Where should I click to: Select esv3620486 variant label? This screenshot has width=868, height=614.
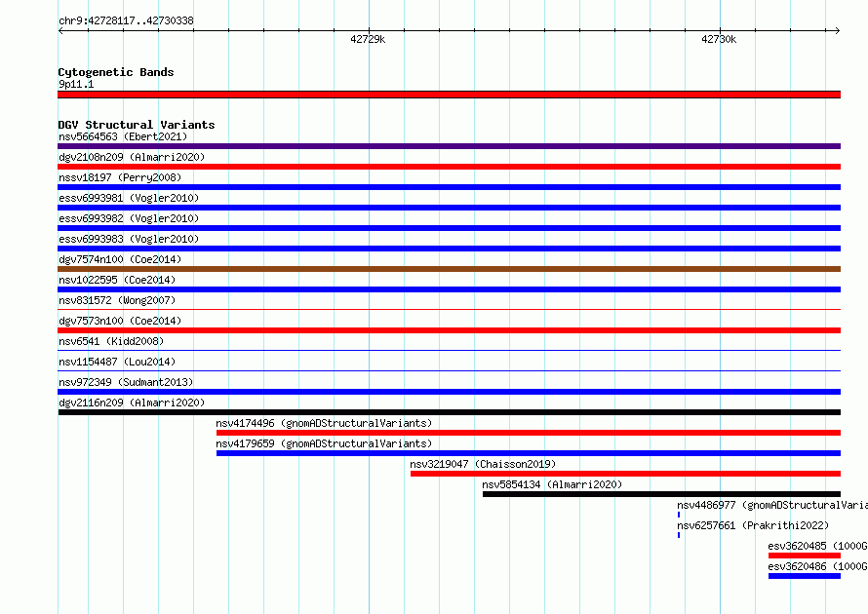point(817,566)
